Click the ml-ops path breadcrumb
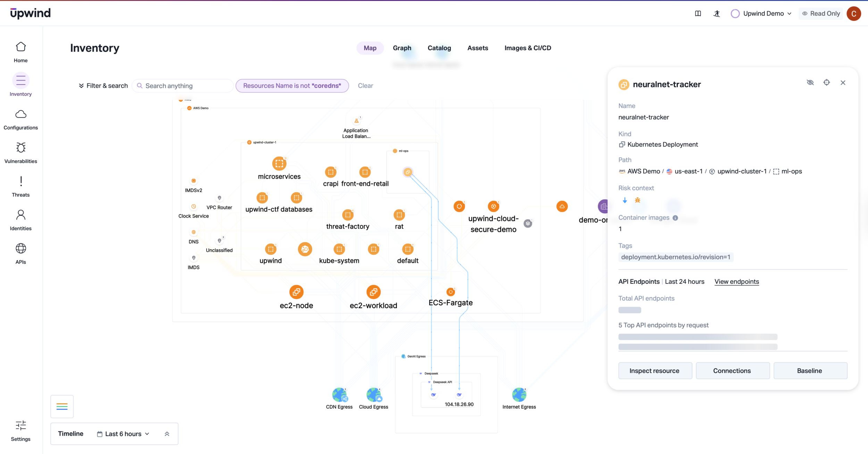This screenshot has width=868, height=454. click(788, 171)
